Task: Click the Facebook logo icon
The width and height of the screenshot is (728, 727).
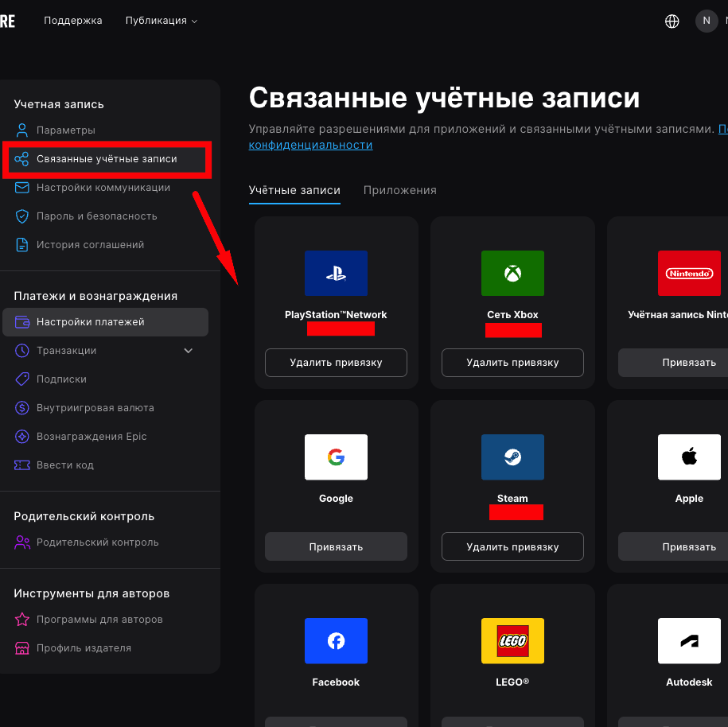Action: tap(336, 641)
